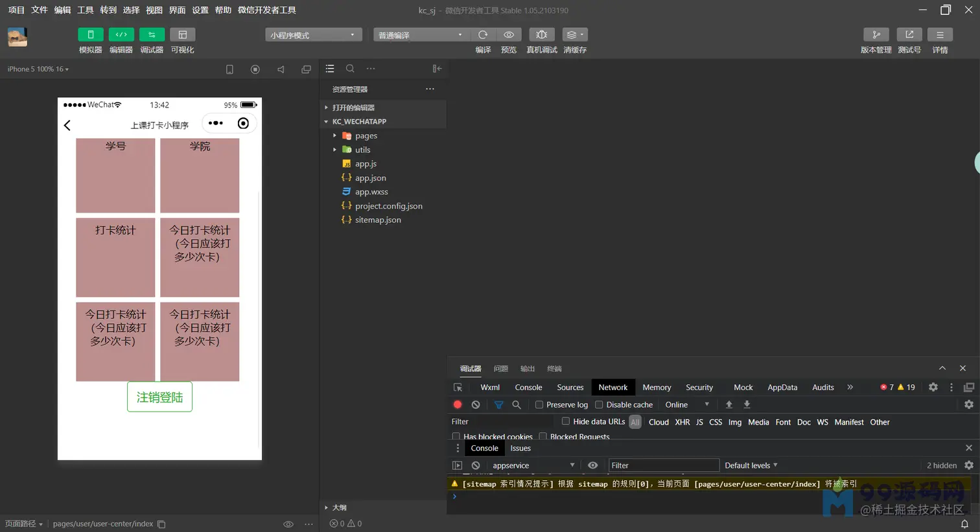Select the XHR request type filter
Viewport: 980px width, 532px height.
pyautogui.click(x=682, y=422)
